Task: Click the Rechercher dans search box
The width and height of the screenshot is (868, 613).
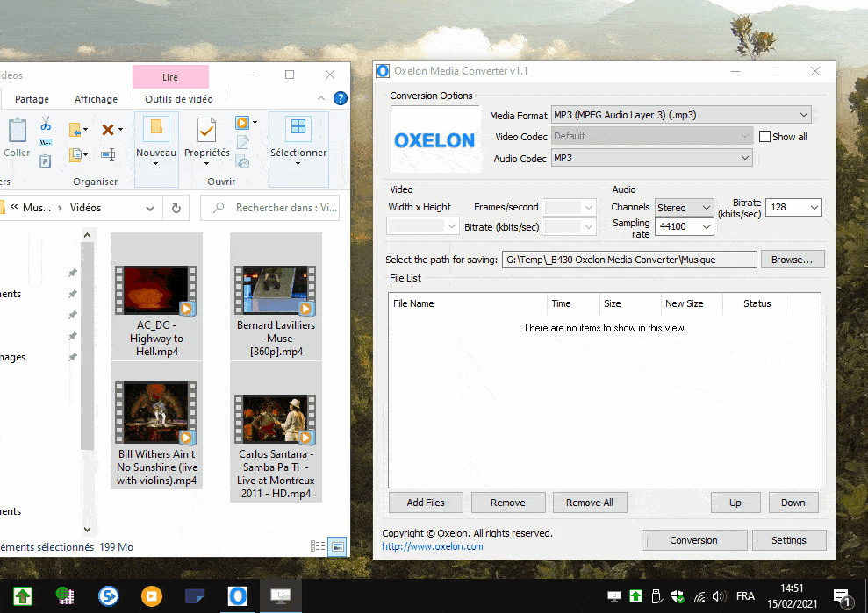Action: coord(269,208)
